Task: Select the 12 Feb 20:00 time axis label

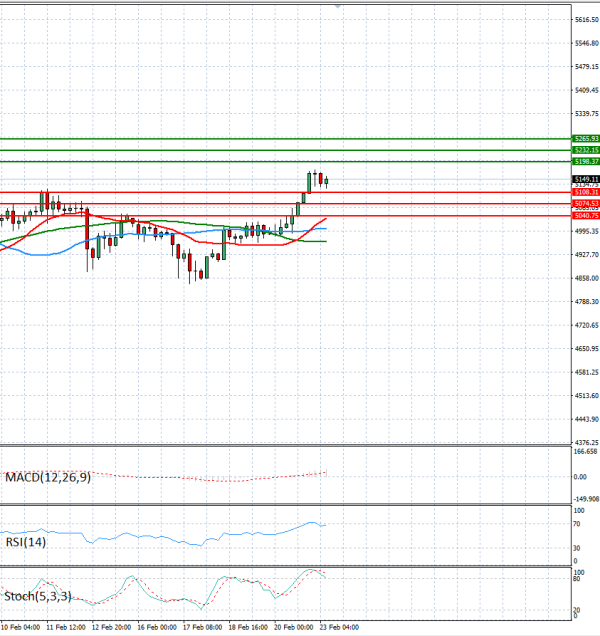Action: coord(110,629)
